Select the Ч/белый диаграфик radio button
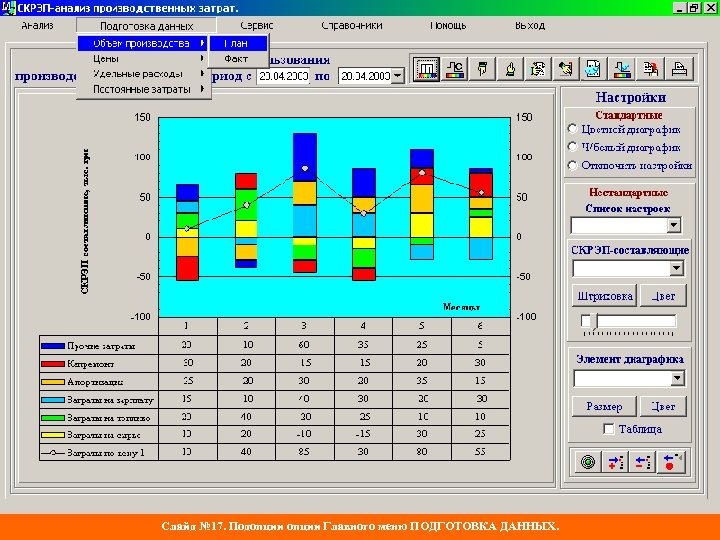Image resolution: width=720 pixels, height=540 pixels. tap(572, 147)
